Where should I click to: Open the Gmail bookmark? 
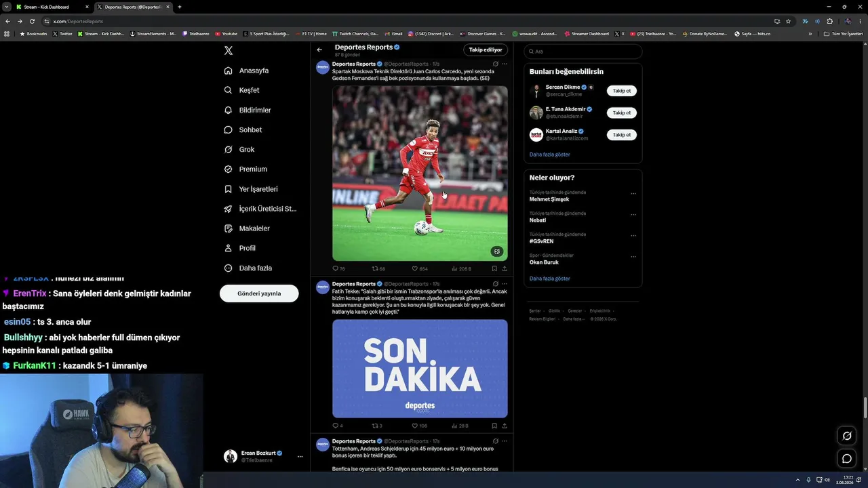pyautogui.click(x=393, y=34)
